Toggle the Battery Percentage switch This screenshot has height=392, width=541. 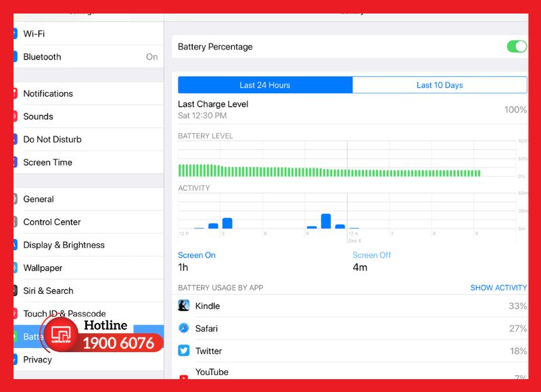[517, 47]
